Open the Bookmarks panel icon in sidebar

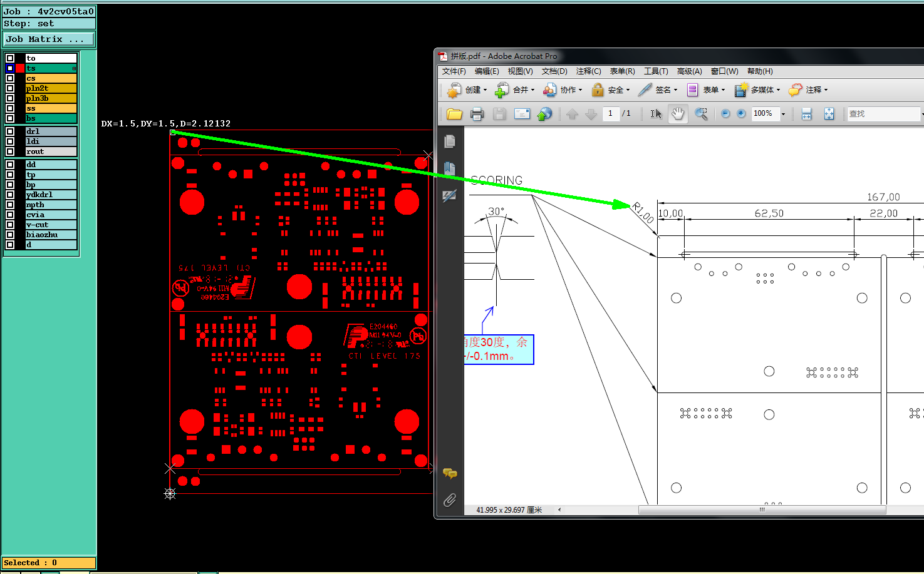pos(449,168)
